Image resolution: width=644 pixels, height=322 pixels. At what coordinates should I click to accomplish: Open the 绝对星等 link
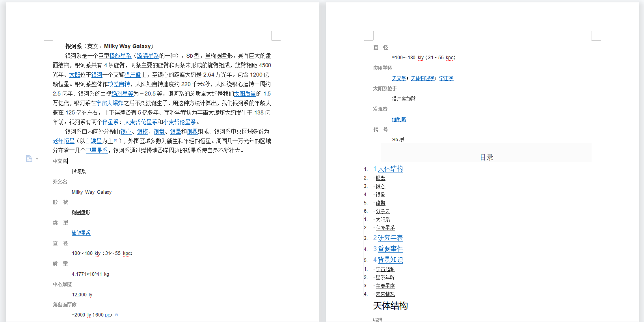point(122,94)
